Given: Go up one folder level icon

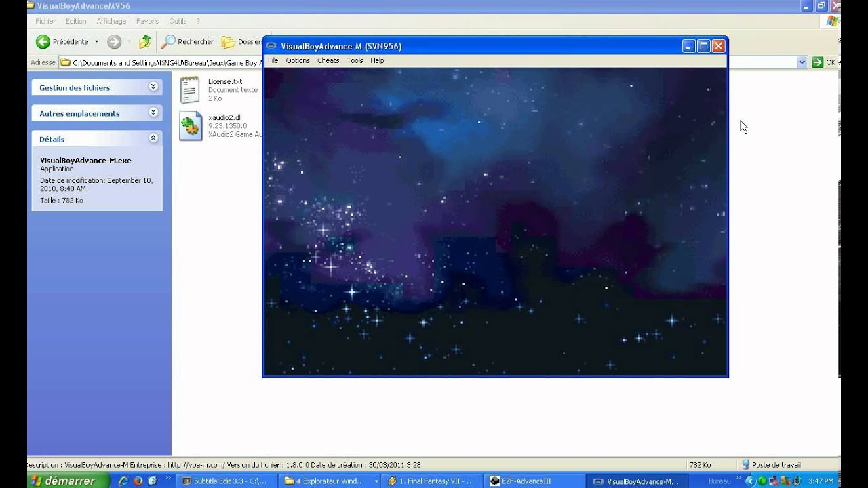Looking at the screenshot, I should pyautogui.click(x=145, y=42).
